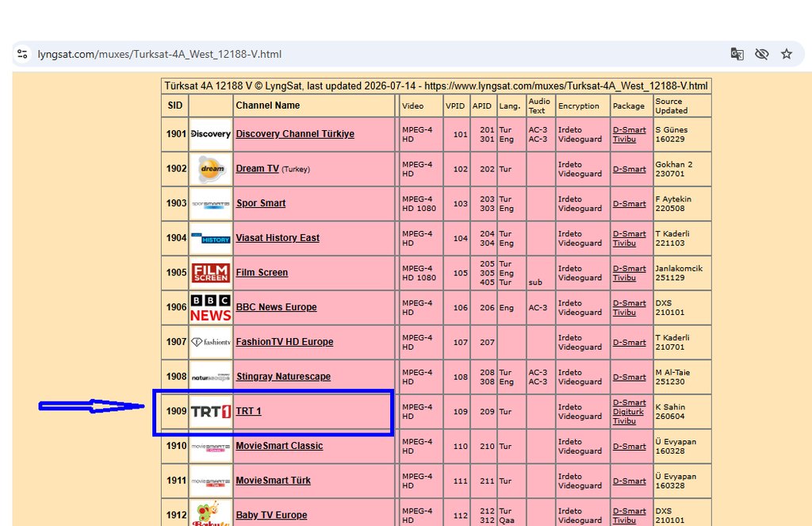Viewport: 812px width, 526px height.
Task: Bookmark this page with the star icon
Action: tap(787, 54)
